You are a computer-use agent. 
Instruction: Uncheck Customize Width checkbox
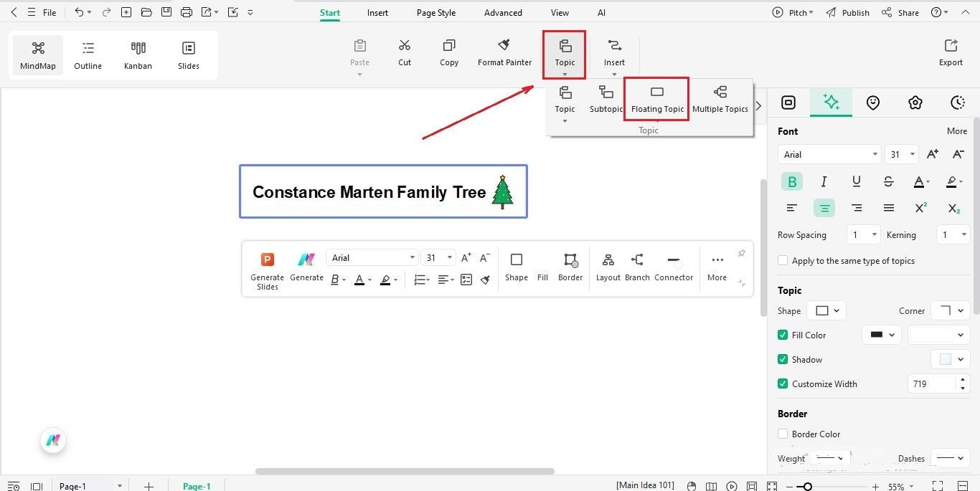783,383
